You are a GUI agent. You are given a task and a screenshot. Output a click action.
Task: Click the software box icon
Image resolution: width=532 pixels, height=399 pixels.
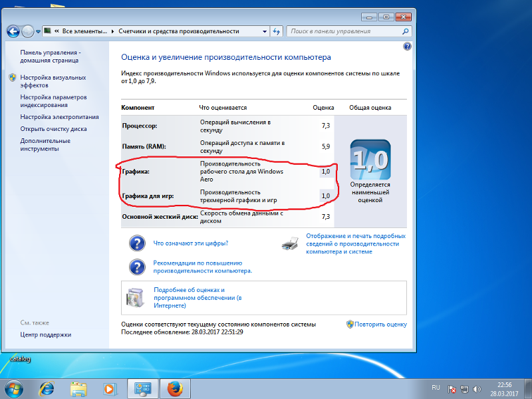click(135, 297)
